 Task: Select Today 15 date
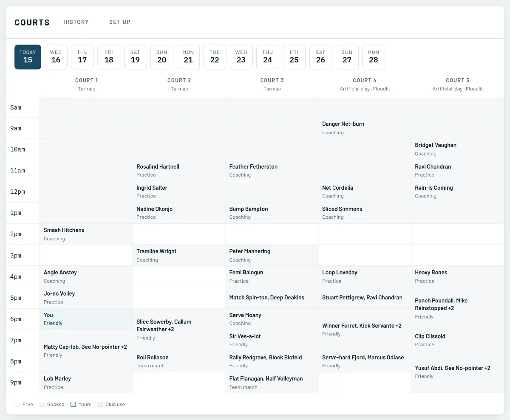tap(28, 57)
